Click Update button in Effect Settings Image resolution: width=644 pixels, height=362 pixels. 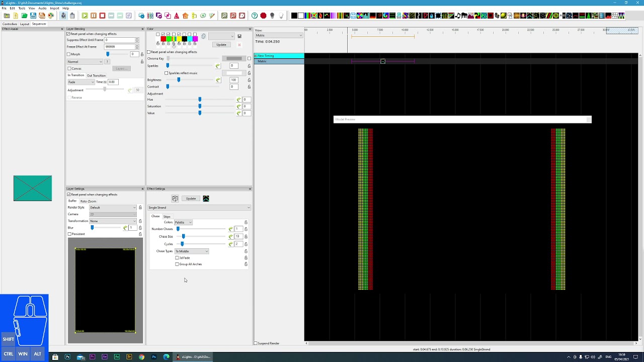coord(191,199)
